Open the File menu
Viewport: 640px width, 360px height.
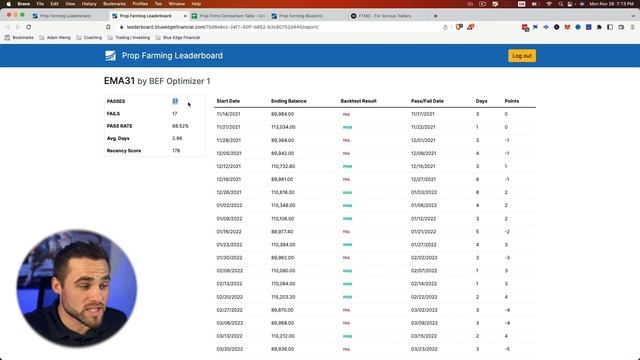click(40, 4)
